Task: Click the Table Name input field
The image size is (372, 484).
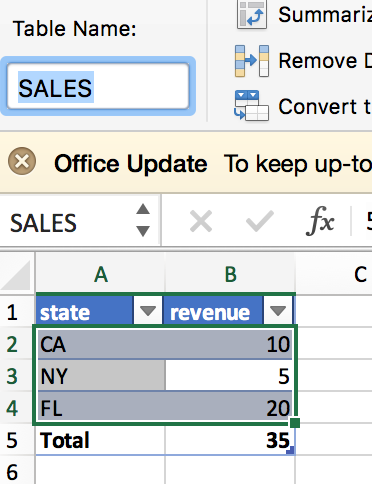Action: click(x=98, y=86)
